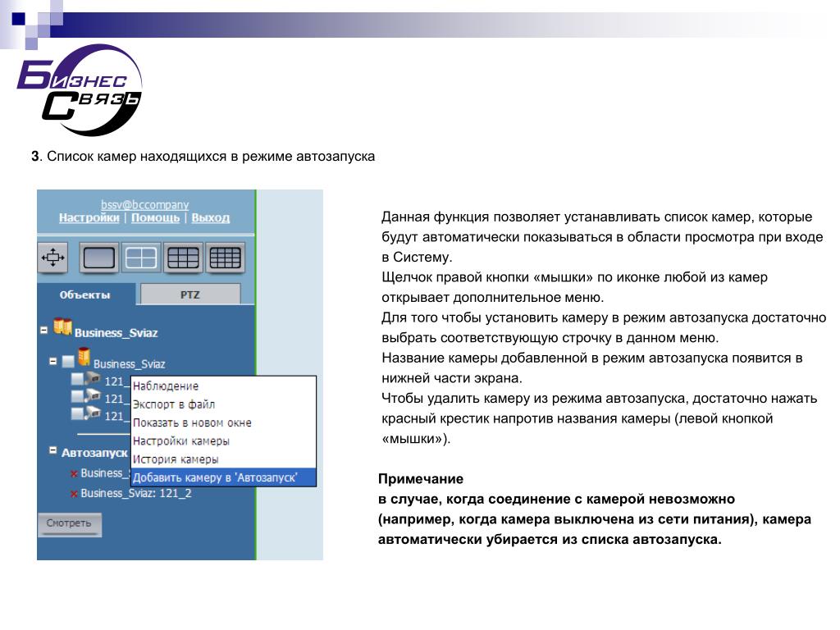Collapse top-level Business_Sviaz tree node
Image resolution: width=840 pixels, height=630 pixels.
(44, 331)
